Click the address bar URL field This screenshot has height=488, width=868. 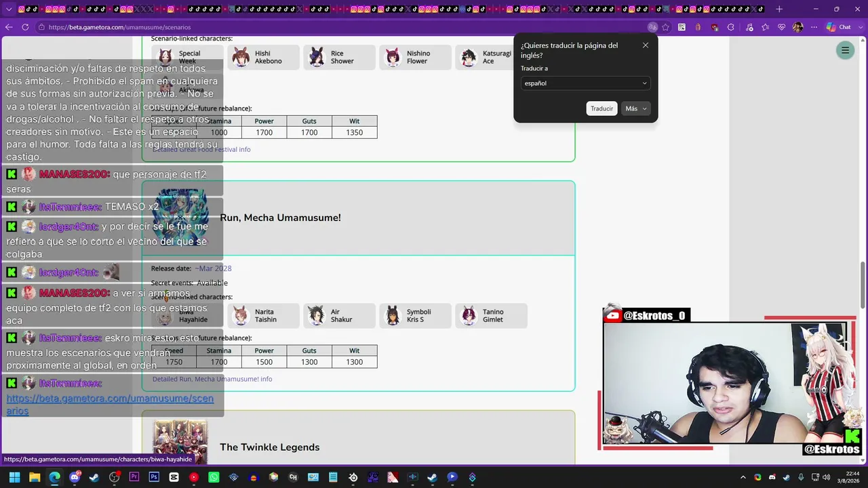(339, 27)
